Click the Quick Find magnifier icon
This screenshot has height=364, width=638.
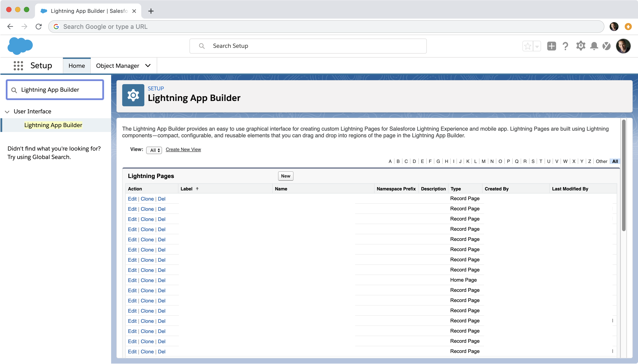pyautogui.click(x=14, y=90)
